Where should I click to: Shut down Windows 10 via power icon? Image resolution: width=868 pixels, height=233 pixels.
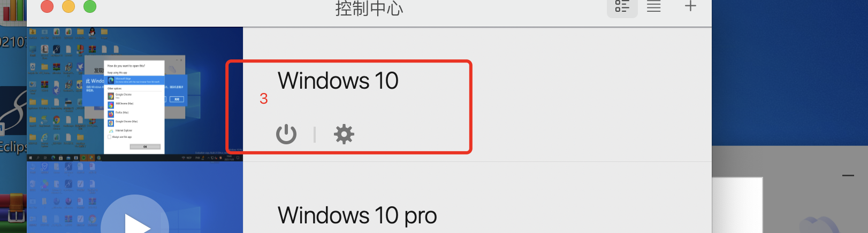tap(286, 134)
